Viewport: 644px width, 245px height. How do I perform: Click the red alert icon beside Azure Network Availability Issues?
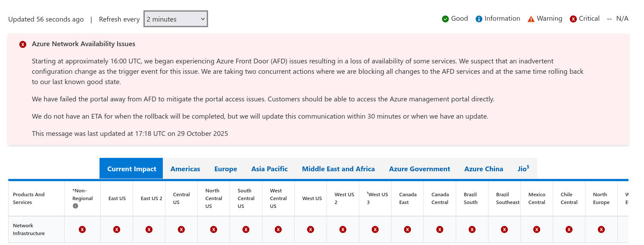23,44
